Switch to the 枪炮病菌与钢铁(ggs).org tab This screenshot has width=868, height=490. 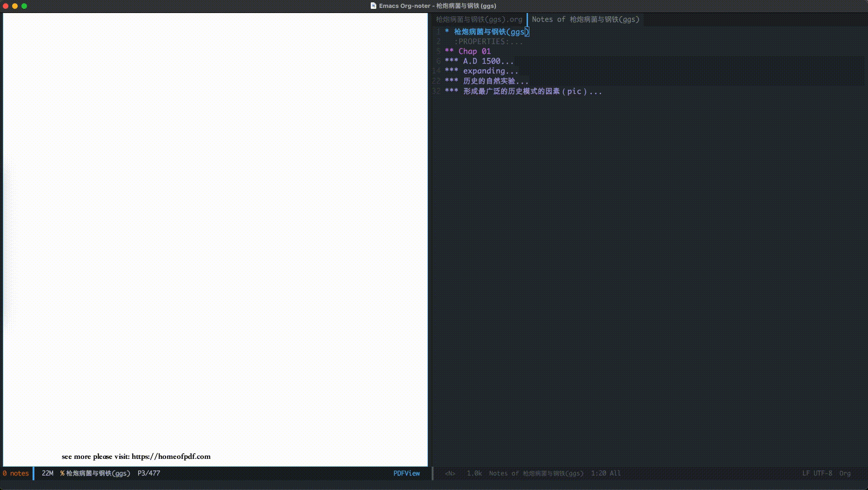pyautogui.click(x=479, y=20)
